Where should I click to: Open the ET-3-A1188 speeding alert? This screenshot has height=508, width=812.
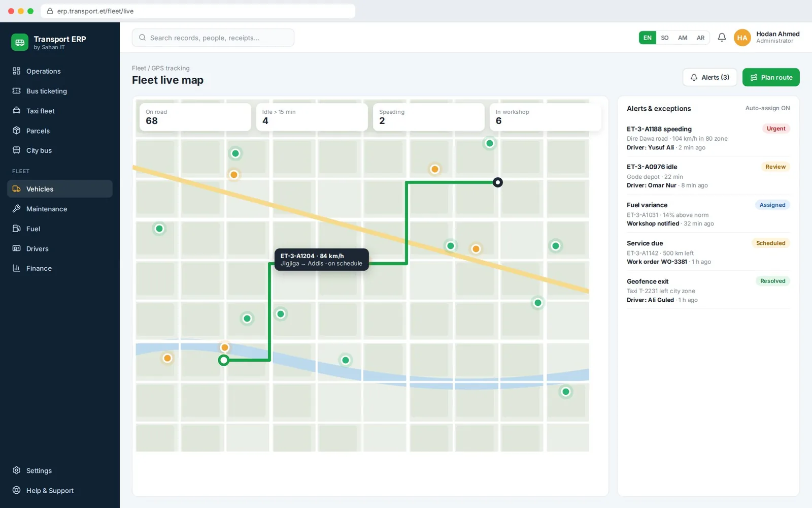(x=708, y=138)
